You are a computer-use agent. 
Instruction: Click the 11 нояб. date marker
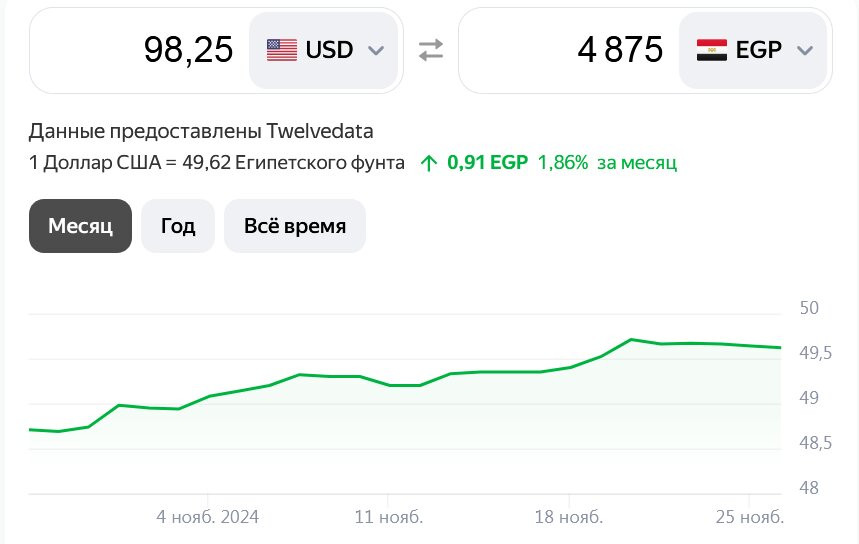(x=389, y=517)
